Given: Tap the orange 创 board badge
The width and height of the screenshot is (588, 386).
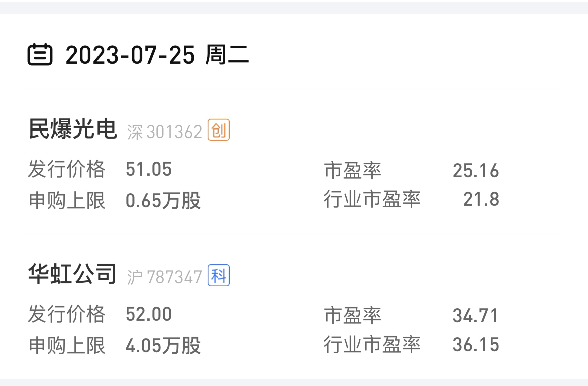Looking at the screenshot, I should pos(219,130).
